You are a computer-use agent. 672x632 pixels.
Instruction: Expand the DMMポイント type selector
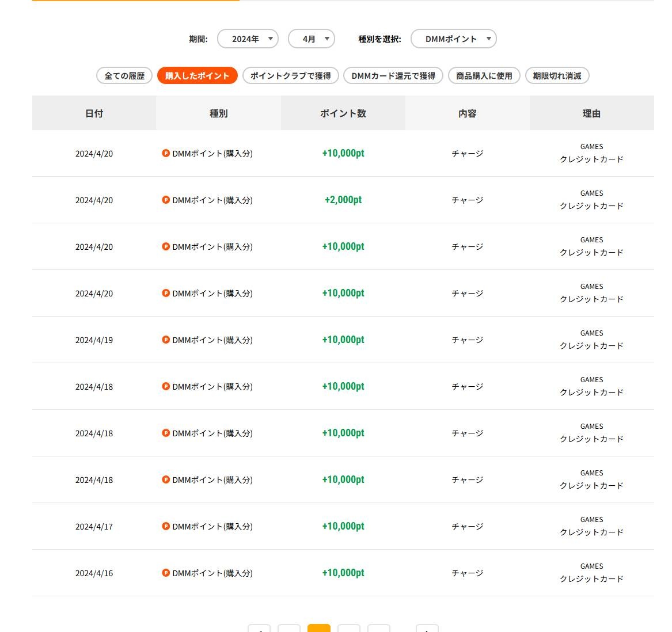[453, 39]
